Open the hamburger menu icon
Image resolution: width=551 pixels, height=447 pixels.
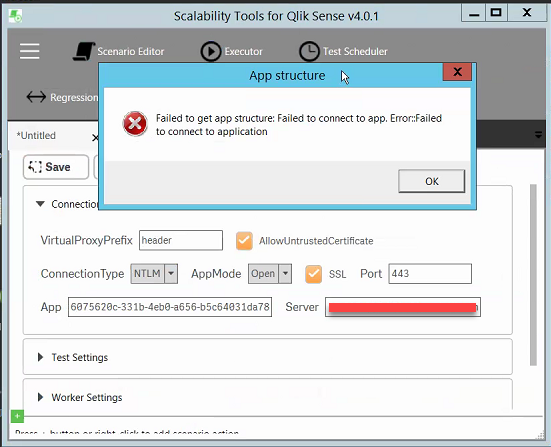30,51
